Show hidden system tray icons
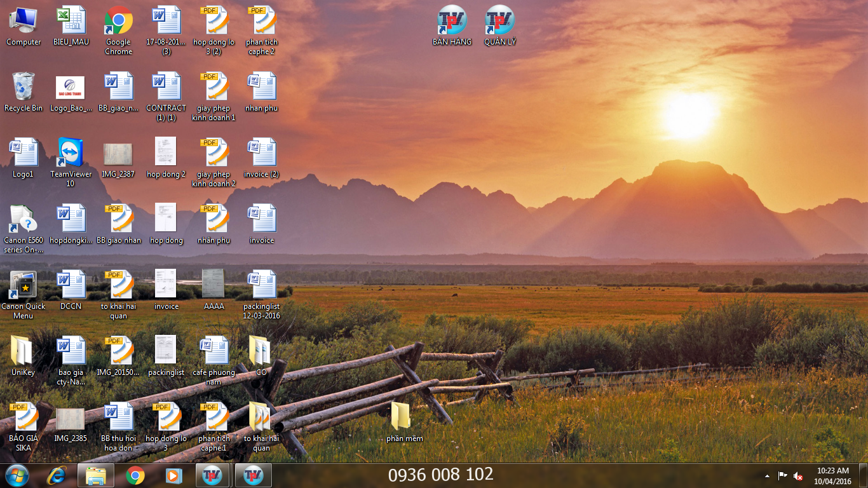This screenshot has height=488, width=868. pos(767,476)
